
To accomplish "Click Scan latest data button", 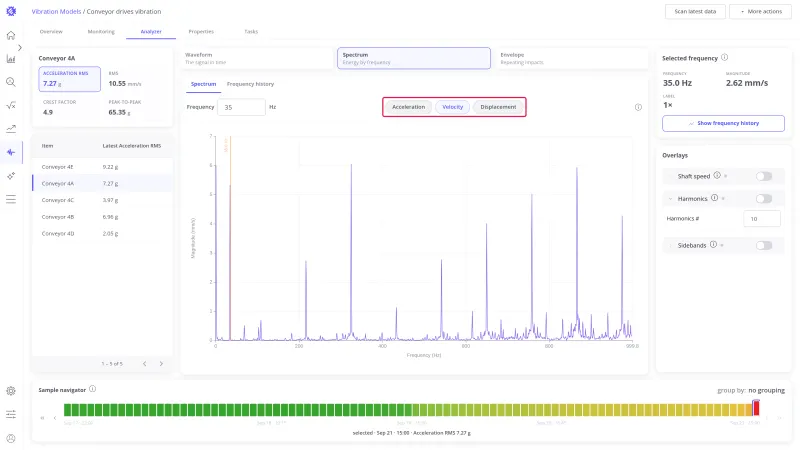I will pyautogui.click(x=695, y=11).
